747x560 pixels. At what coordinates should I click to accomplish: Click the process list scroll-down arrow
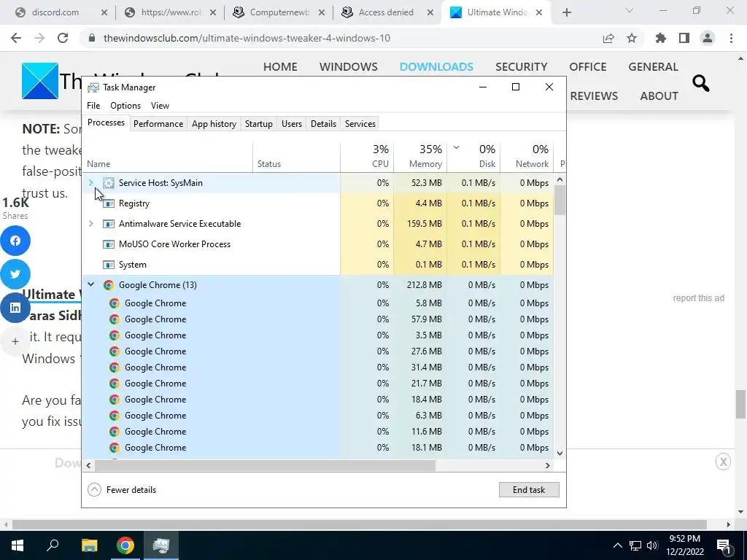coord(560,454)
